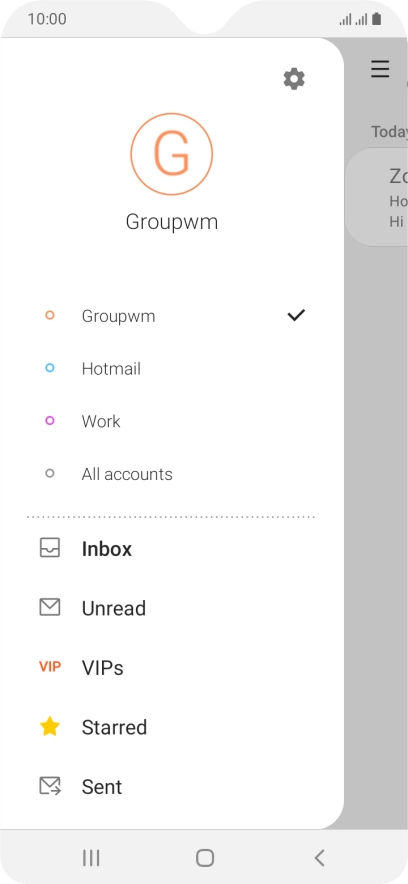This screenshot has height=884, width=408.
Task: Tap the back navigation arrow
Action: tap(319, 858)
